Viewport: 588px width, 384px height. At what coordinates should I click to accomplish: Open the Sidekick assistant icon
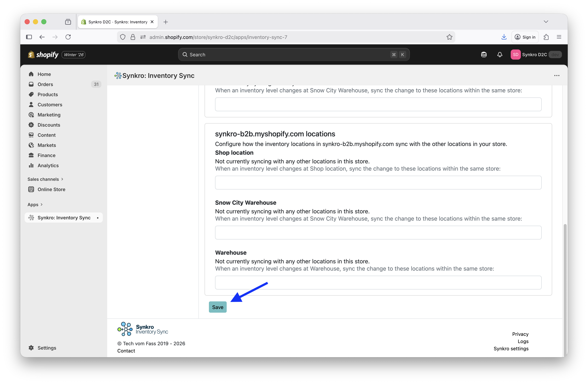coord(484,55)
